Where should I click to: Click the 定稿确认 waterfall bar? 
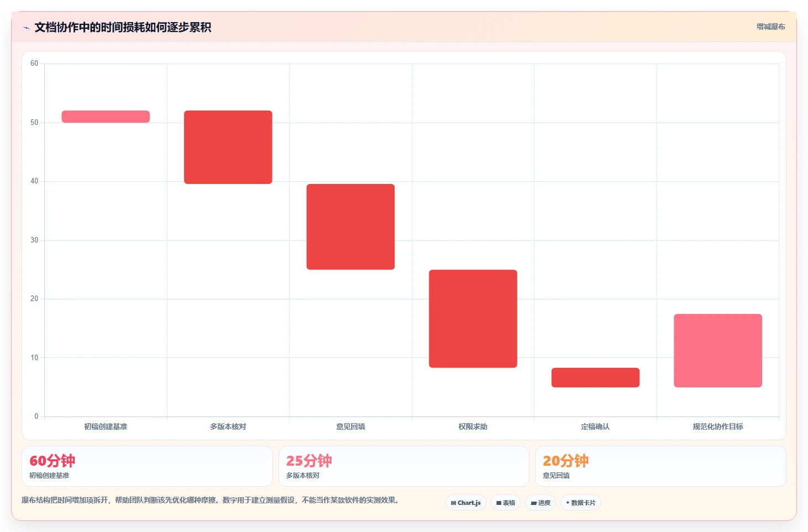tap(595, 377)
